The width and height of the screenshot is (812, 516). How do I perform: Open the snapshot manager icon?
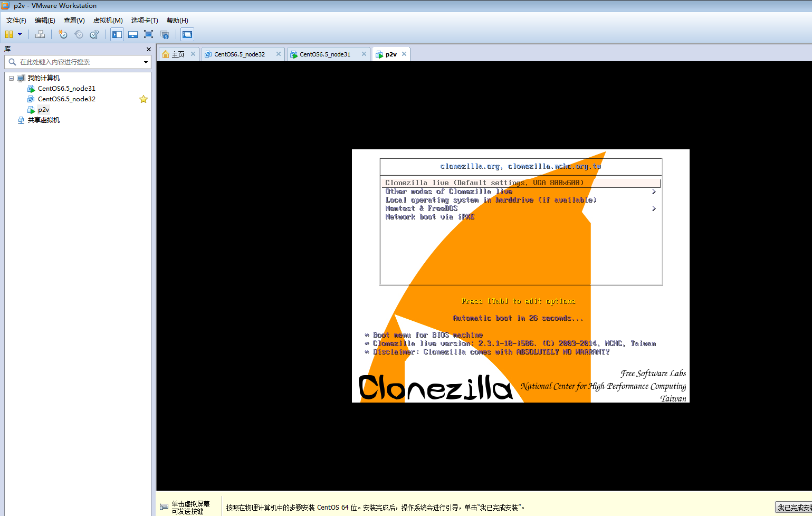point(94,34)
